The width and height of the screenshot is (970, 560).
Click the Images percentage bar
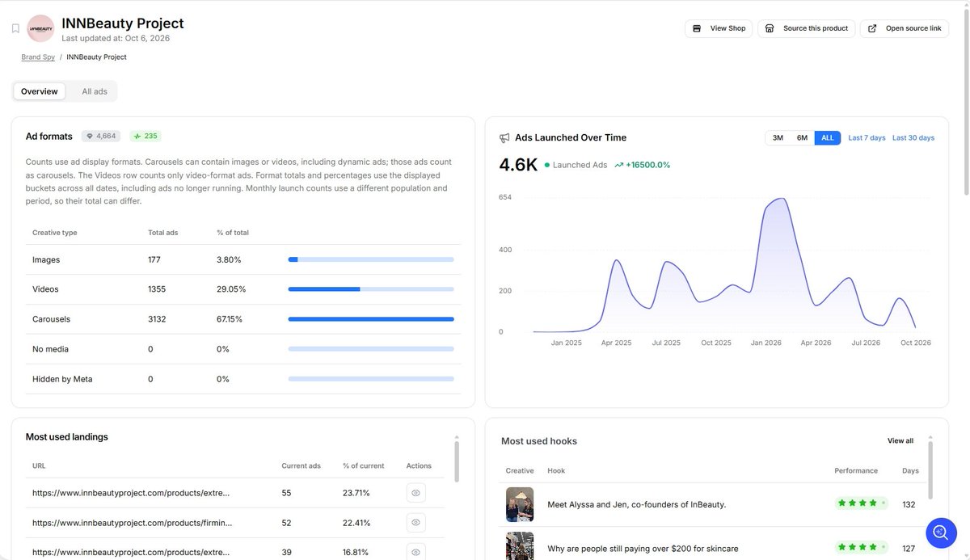point(371,259)
